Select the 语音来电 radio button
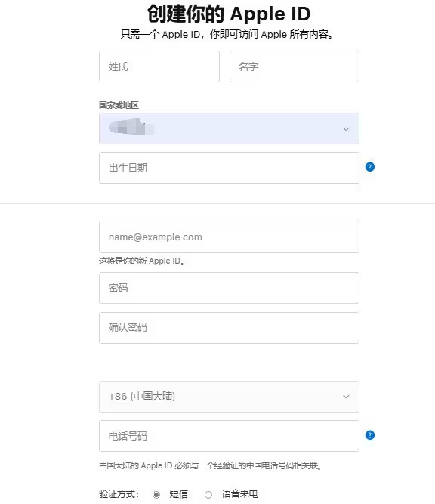 tap(208, 494)
